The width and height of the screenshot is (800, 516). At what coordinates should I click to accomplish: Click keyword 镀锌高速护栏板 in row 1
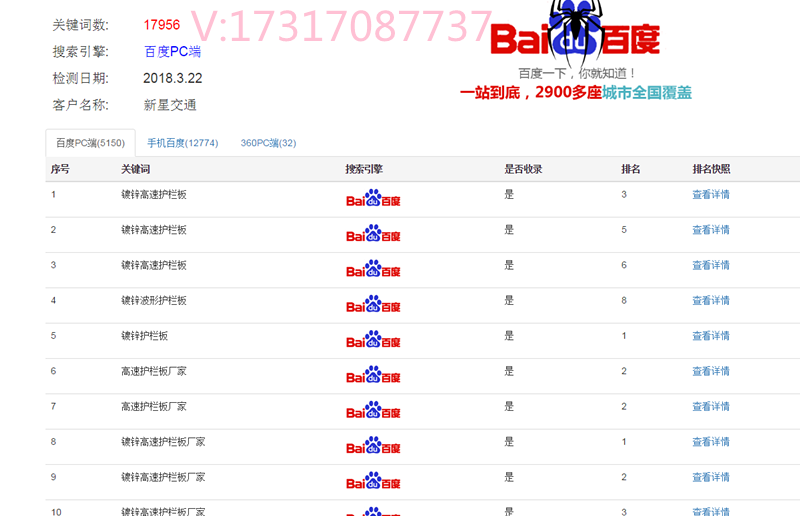click(x=154, y=194)
